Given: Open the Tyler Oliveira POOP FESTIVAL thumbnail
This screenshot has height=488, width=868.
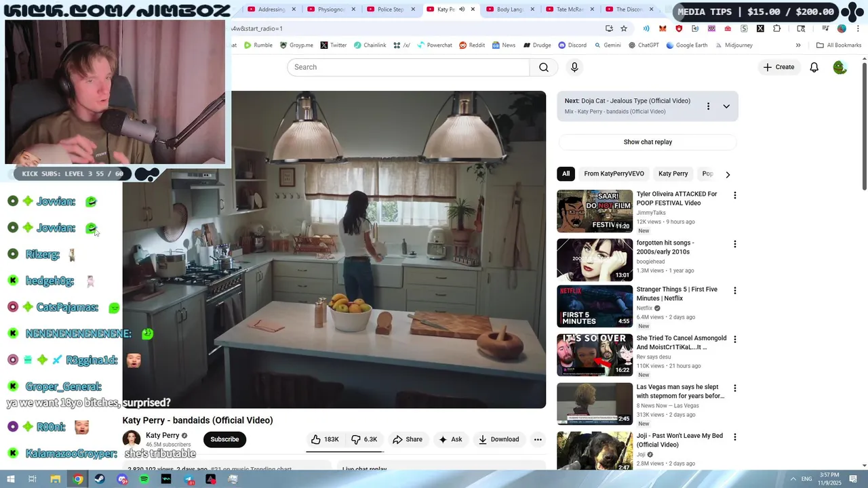Looking at the screenshot, I should [595, 211].
